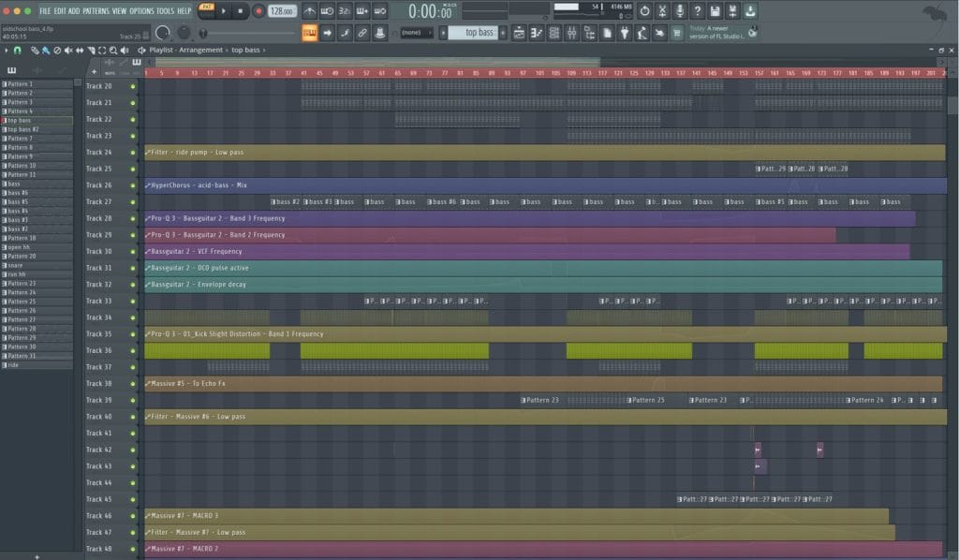Screen dimensions: 959x560
Task: Mute Track 36 with its green light
Action: click(133, 351)
